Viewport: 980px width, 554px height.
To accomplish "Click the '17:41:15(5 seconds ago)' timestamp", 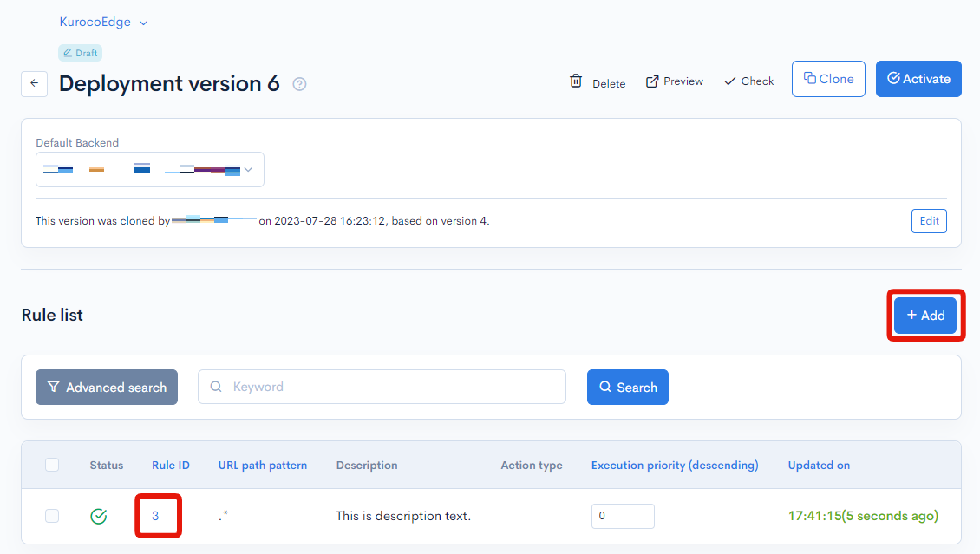I will pyautogui.click(x=863, y=516).
